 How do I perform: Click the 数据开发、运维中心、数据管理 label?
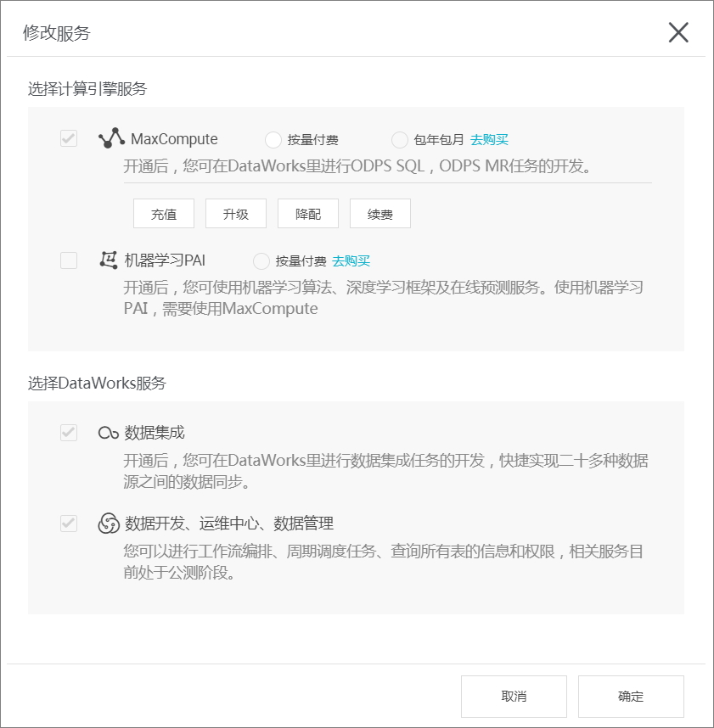coord(229,524)
